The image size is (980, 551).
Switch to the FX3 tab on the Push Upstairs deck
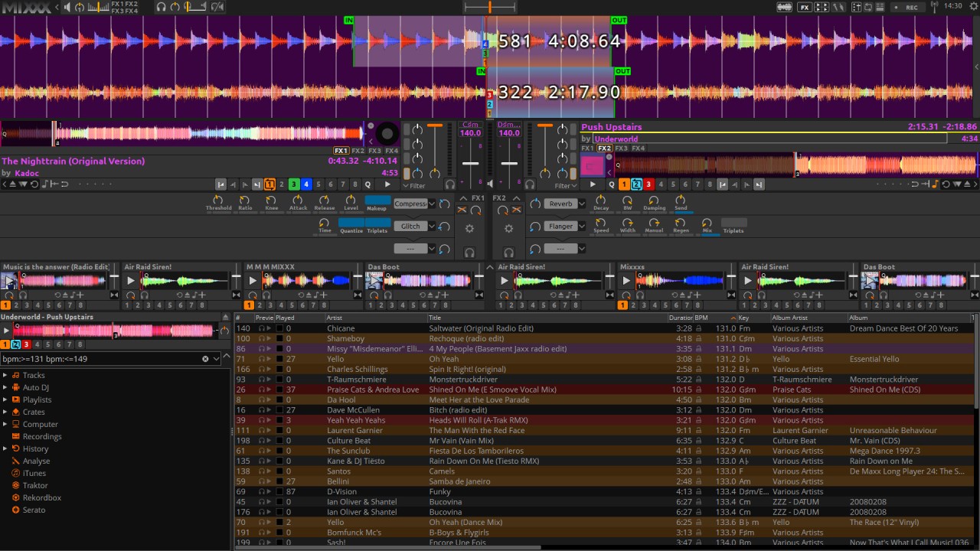(x=622, y=148)
